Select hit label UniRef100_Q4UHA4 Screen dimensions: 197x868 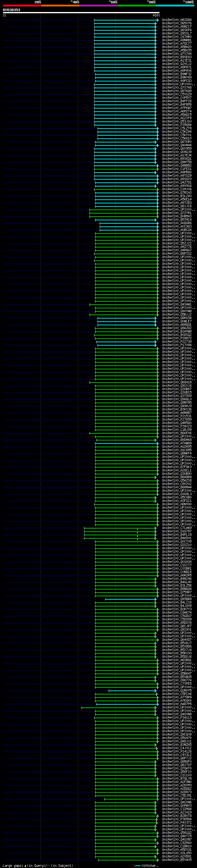pyautogui.click(x=177, y=145)
